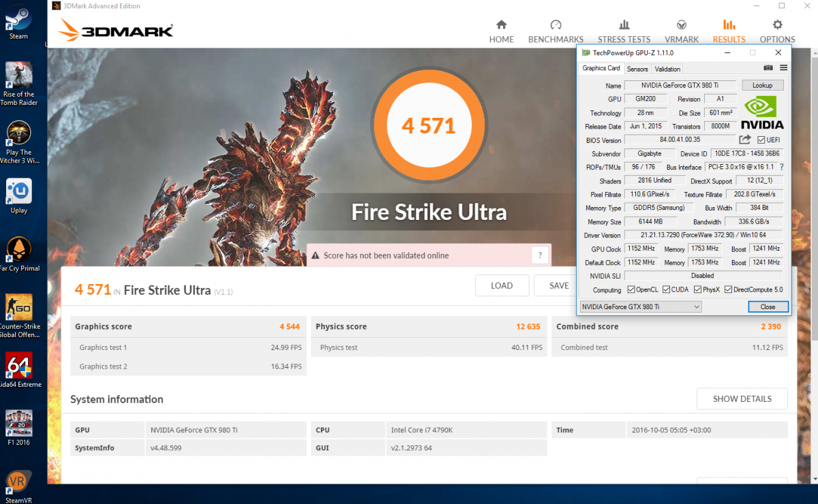Click SAVE button in 3DMark results
Viewport: 818px width, 504px height.
point(559,285)
